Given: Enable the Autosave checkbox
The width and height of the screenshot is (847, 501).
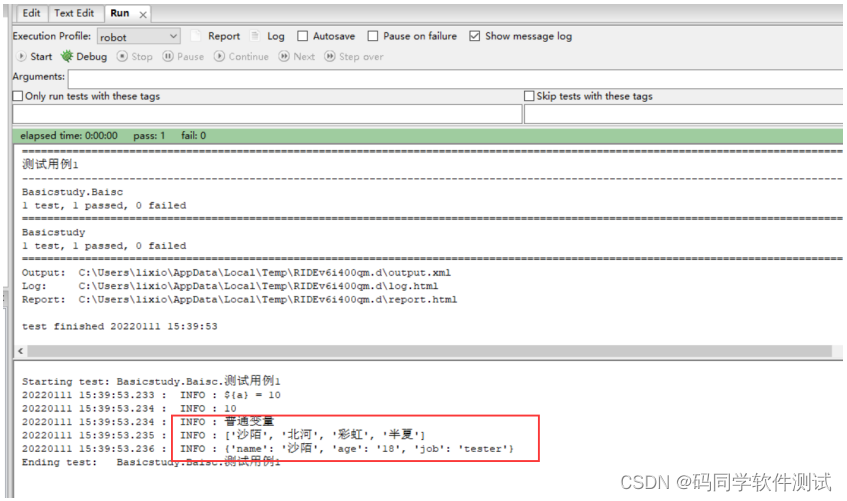Looking at the screenshot, I should (x=303, y=36).
